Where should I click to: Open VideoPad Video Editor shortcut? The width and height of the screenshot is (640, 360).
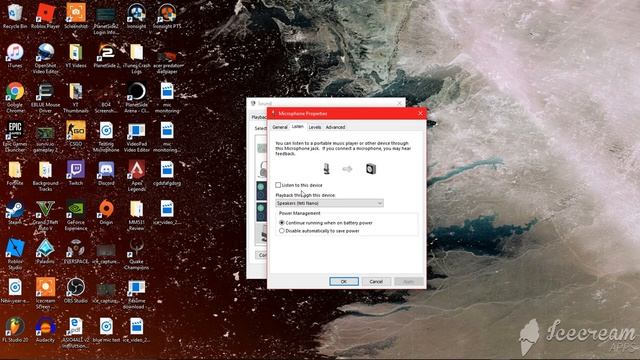(x=136, y=137)
